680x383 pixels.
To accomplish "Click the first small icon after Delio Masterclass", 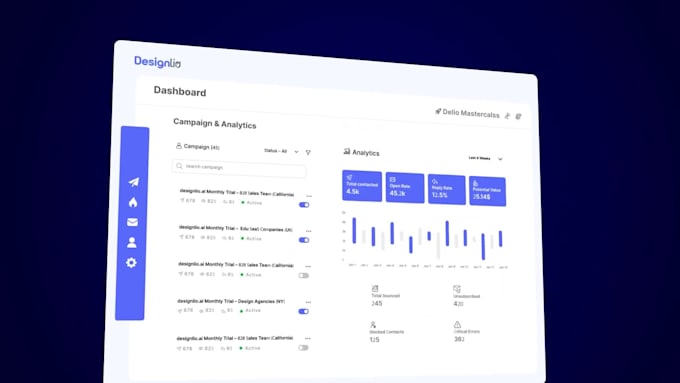I will [x=507, y=115].
